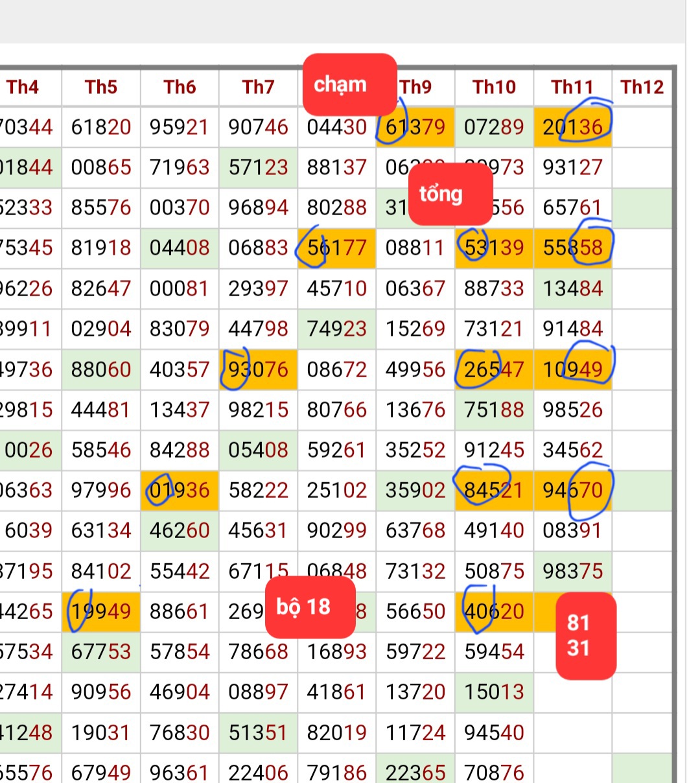Viewport: 700px width, 783px height.
Task: Click green cell 04408
Action: pyautogui.click(x=180, y=248)
